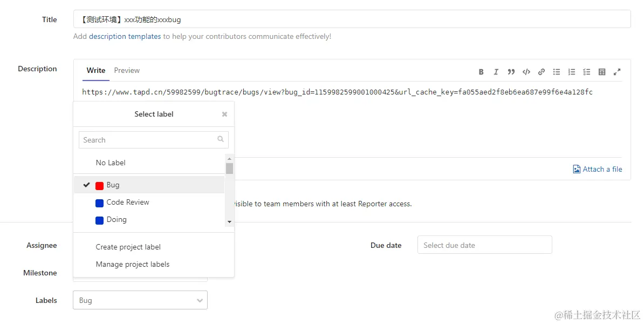644x324 pixels.
Task: Click the Labels dropdown chevron arrow
Action: click(200, 301)
